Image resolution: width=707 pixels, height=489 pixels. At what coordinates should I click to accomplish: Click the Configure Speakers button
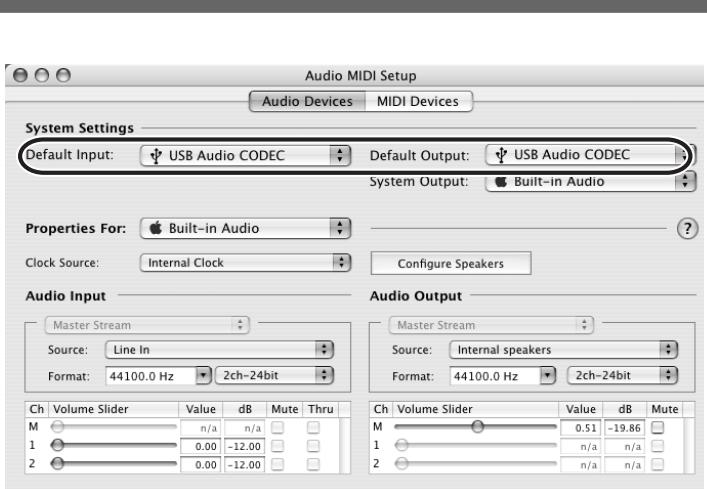click(451, 263)
